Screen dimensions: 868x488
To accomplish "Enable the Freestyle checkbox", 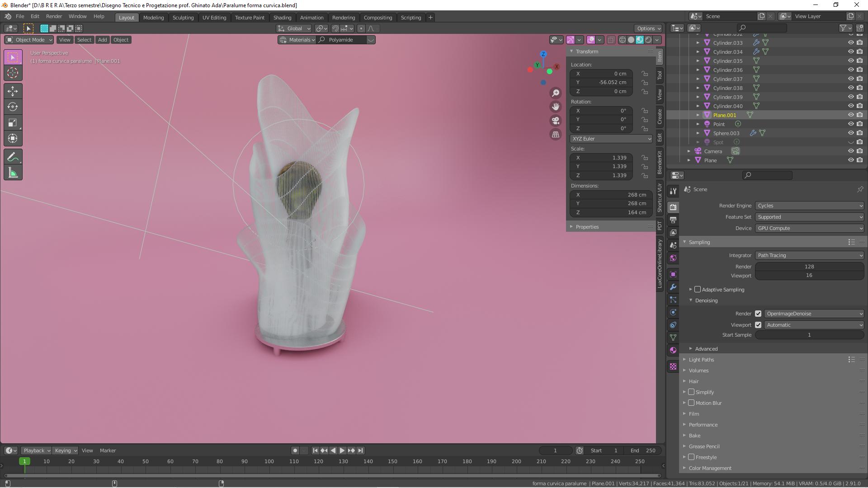I will (691, 457).
